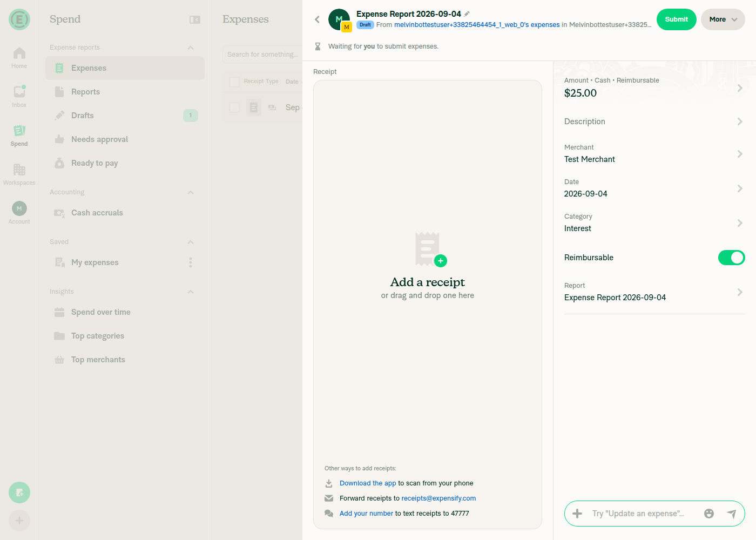The image size is (756, 540).
Task: Go back with the left arrow
Action: click(x=317, y=19)
